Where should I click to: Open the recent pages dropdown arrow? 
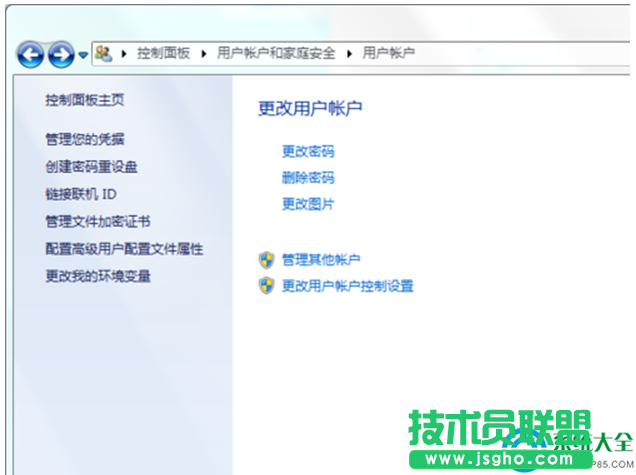[x=83, y=55]
